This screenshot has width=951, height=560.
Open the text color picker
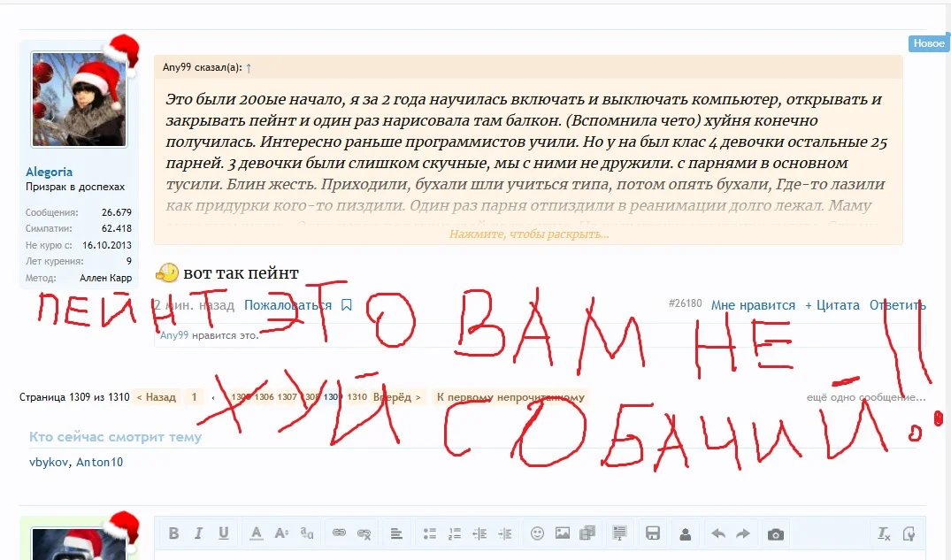(257, 533)
